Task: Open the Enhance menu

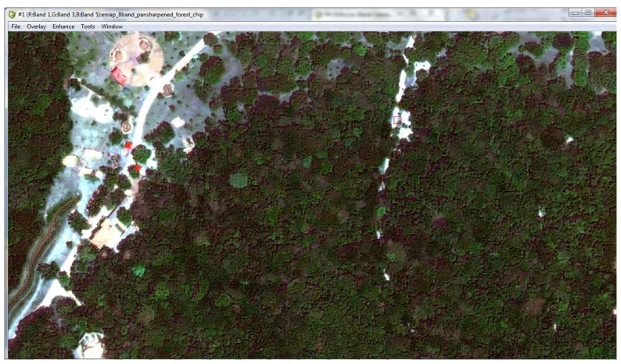Action: click(63, 27)
